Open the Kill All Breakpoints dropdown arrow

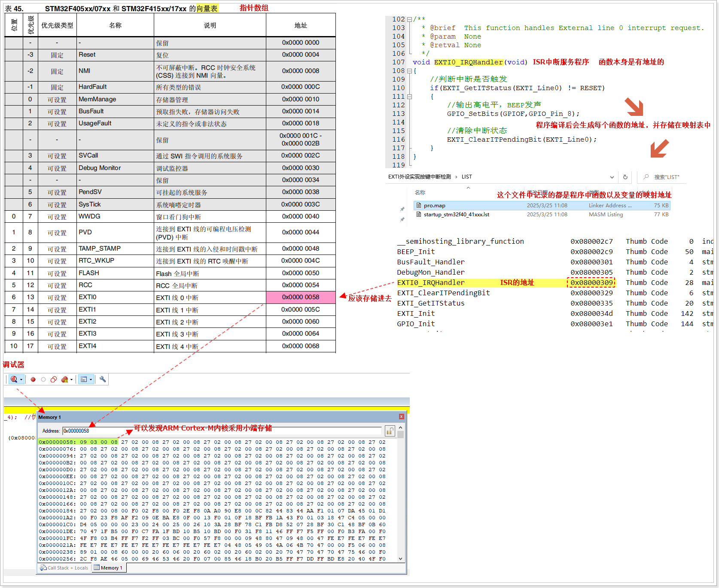coord(71,380)
